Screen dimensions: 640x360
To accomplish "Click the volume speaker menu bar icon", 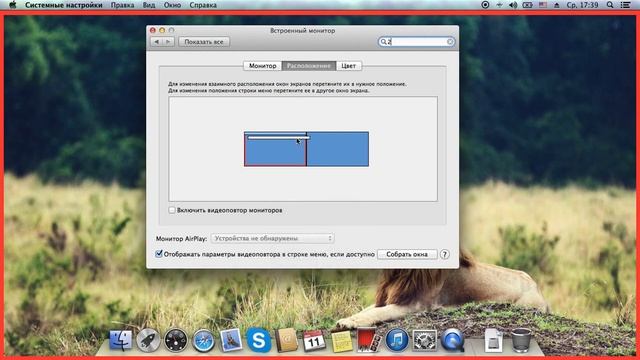I will [513, 5].
